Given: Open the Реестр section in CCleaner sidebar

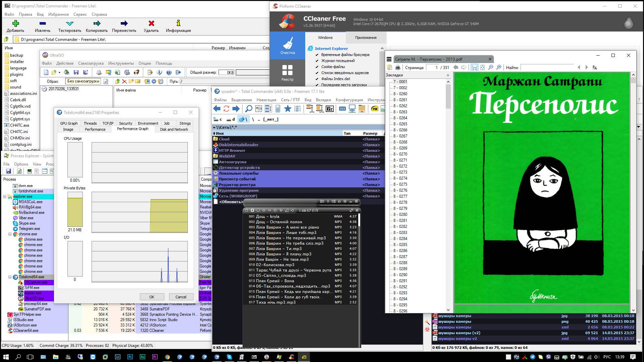Looking at the screenshot, I should click(287, 73).
